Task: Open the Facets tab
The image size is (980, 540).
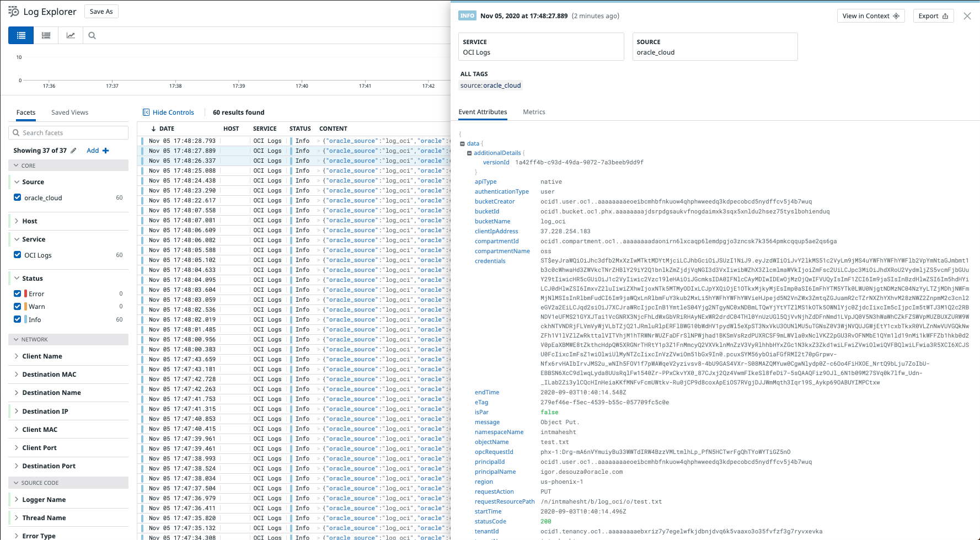Action: (26, 113)
